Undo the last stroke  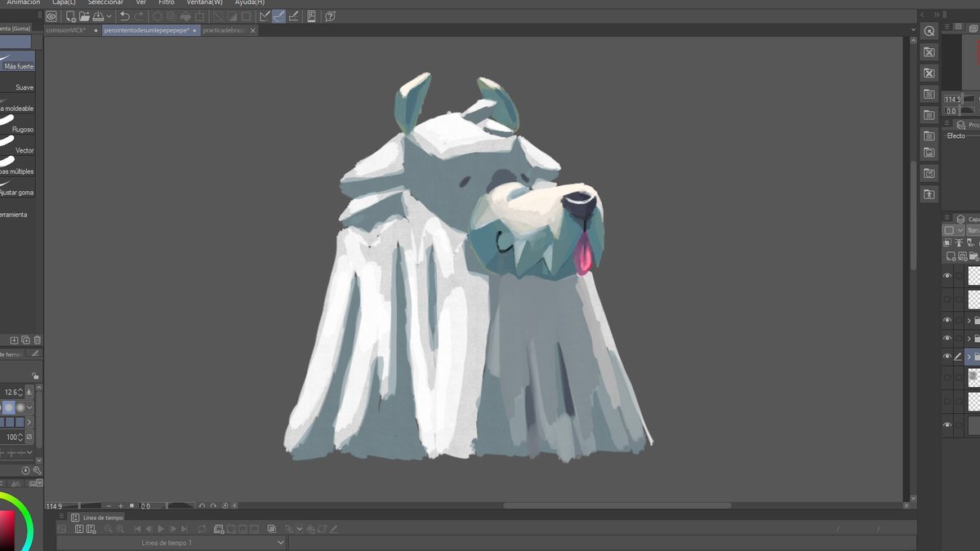(124, 16)
